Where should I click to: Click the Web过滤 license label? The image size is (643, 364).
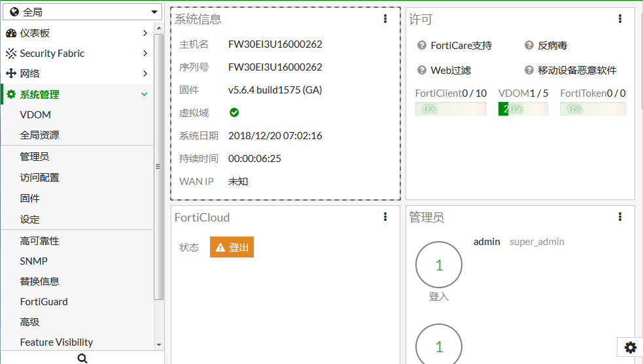tap(451, 70)
